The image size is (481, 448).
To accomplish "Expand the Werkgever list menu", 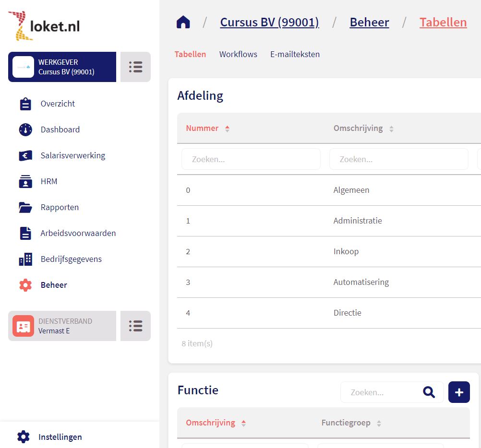I will pos(135,67).
